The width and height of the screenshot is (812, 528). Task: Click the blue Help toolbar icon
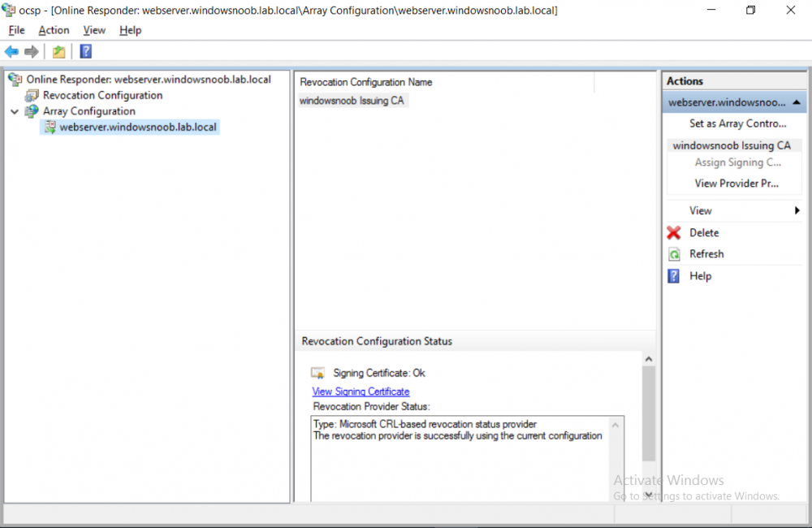coord(85,51)
